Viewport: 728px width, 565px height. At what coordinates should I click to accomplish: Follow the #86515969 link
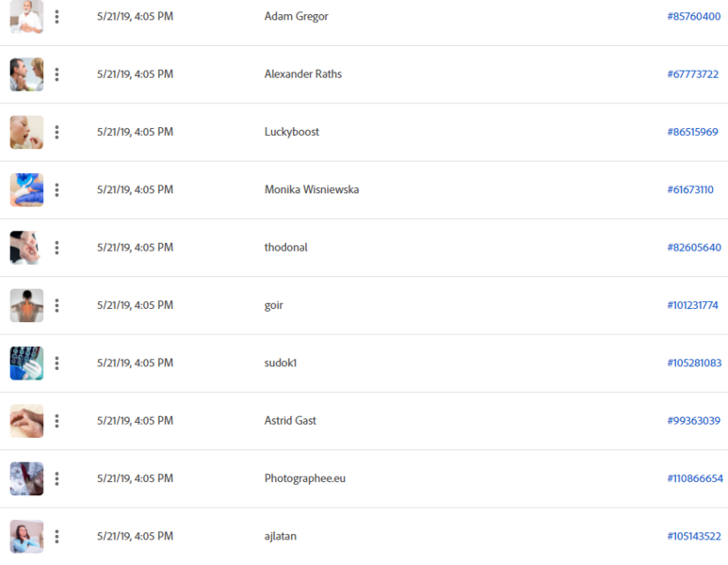pyautogui.click(x=692, y=132)
